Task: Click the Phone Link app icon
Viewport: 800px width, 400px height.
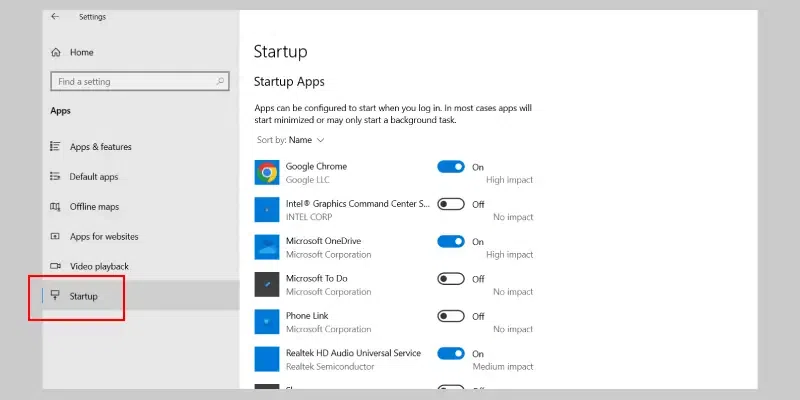Action: tap(267, 322)
